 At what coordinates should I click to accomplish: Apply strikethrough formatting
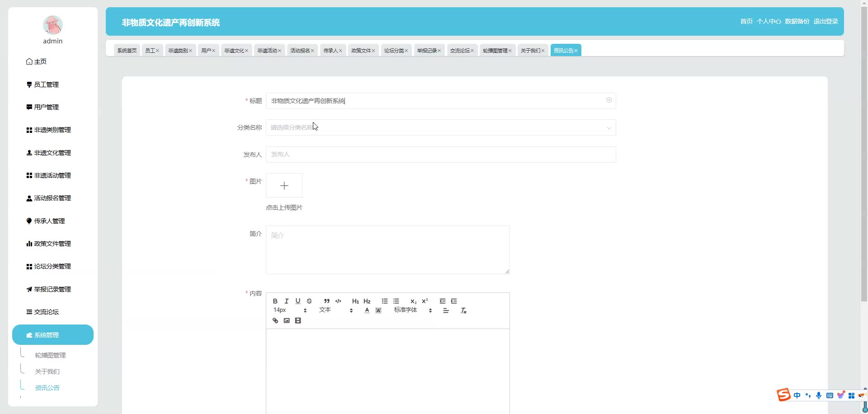coord(309,301)
